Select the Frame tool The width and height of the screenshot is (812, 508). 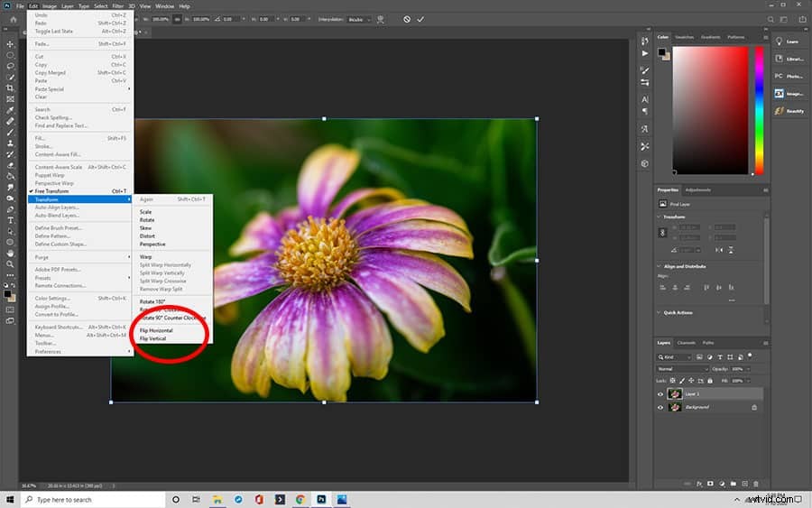10,99
